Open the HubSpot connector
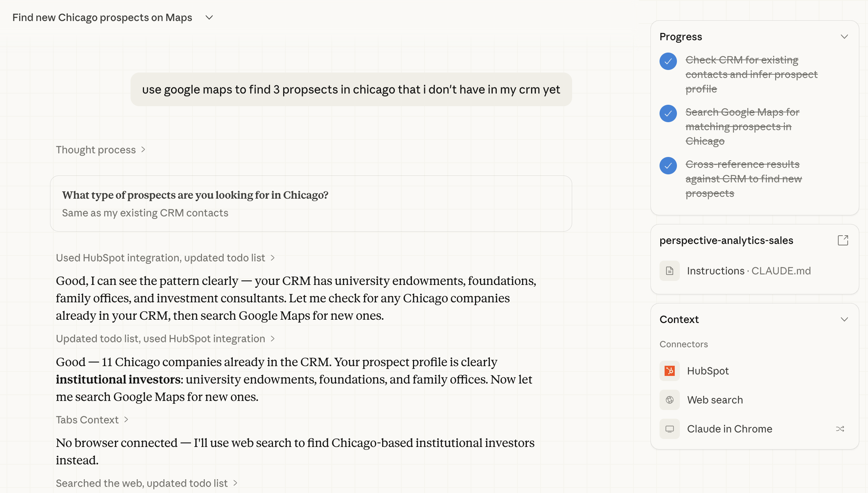 point(708,370)
